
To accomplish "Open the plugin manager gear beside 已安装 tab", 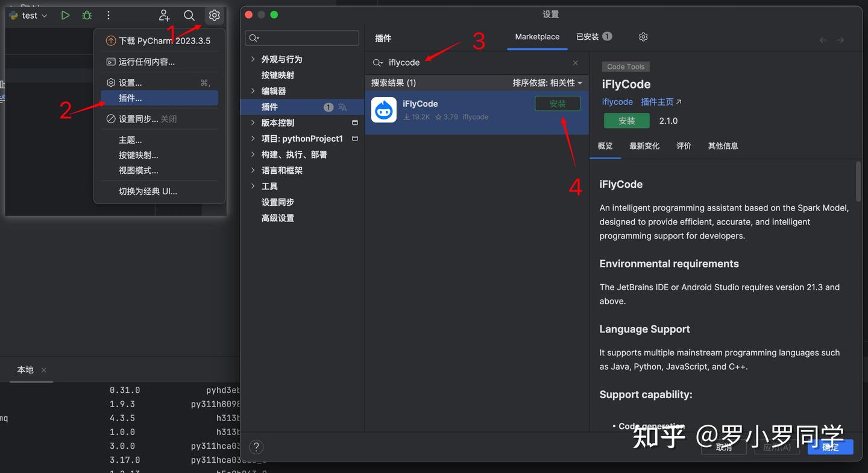I will click(643, 36).
